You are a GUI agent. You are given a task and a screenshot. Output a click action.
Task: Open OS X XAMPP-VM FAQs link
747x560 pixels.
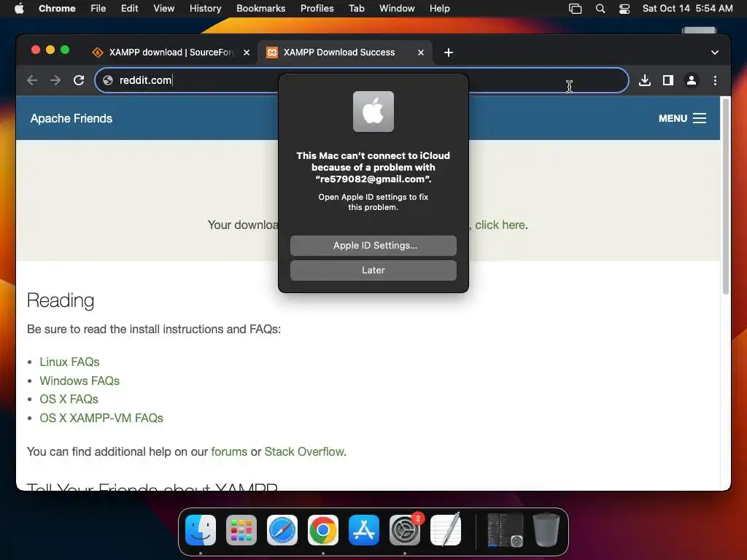(101, 418)
